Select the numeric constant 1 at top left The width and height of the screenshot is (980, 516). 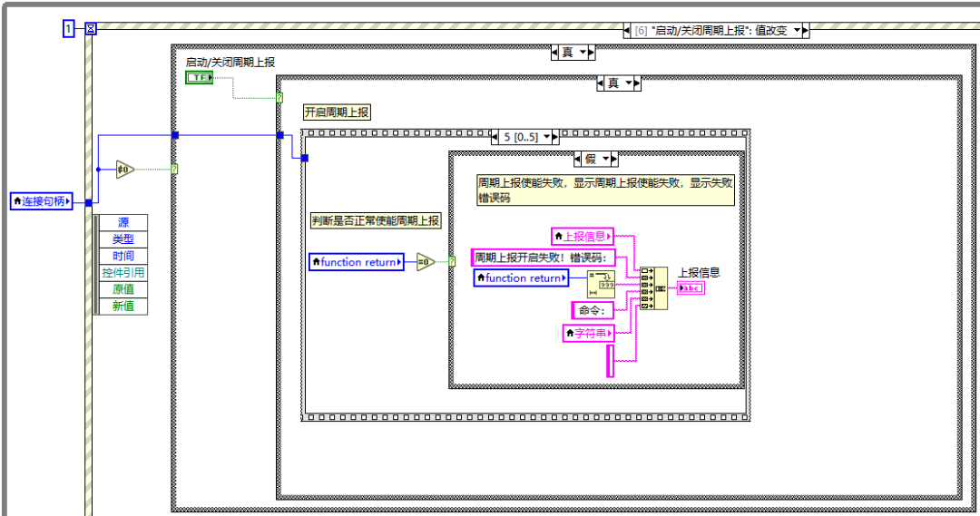coord(69,28)
